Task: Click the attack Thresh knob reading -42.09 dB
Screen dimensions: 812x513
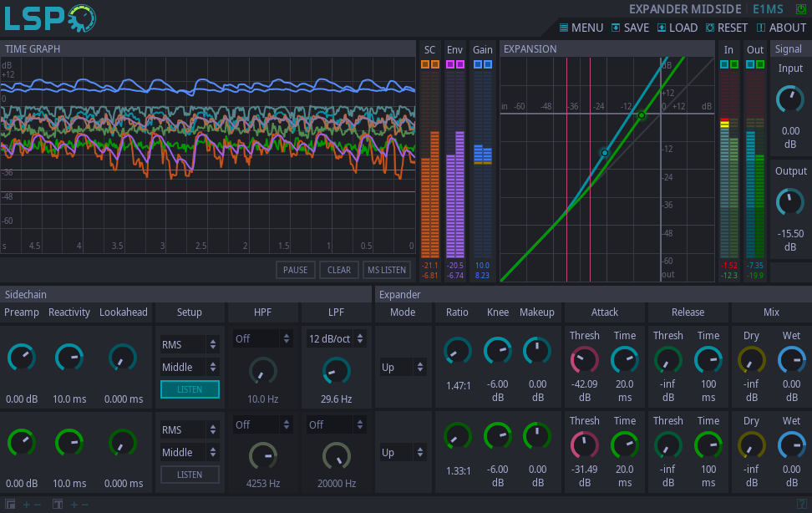Action: (x=585, y=359)
